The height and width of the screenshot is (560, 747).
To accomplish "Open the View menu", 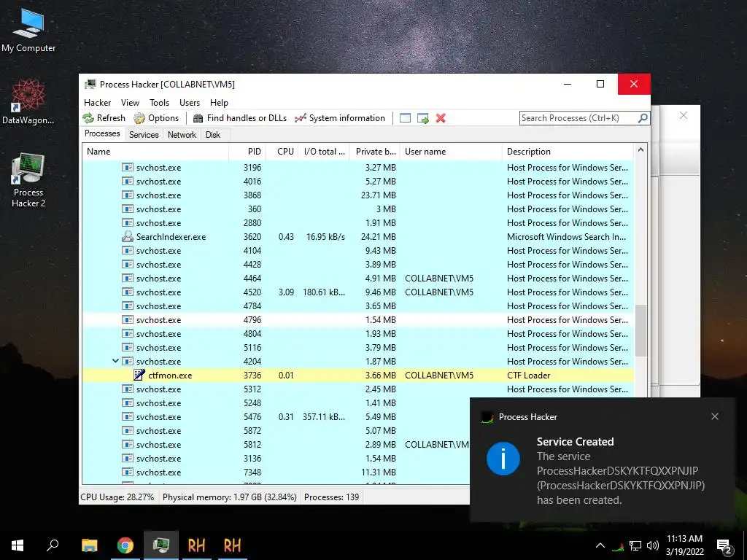I will (x=130, y=102).
